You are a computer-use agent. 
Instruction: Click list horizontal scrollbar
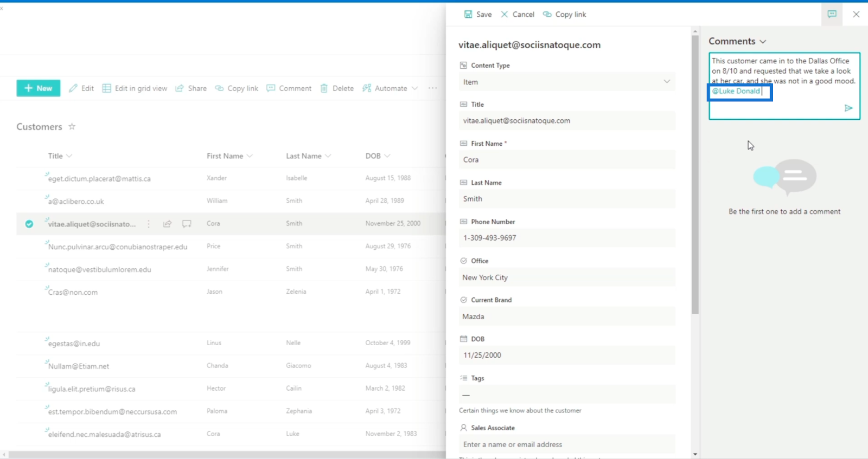(227, 454)
